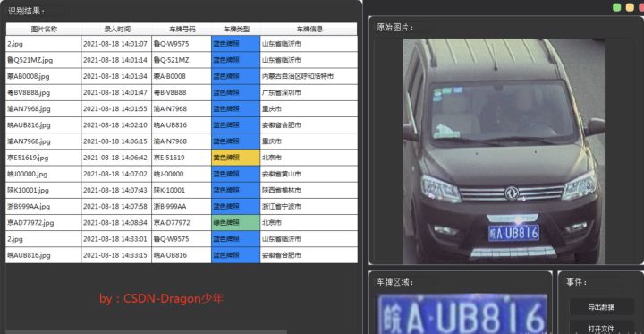
Task: Select plate number 皖J·00000 cell
Action: click(x=182, y=174)
